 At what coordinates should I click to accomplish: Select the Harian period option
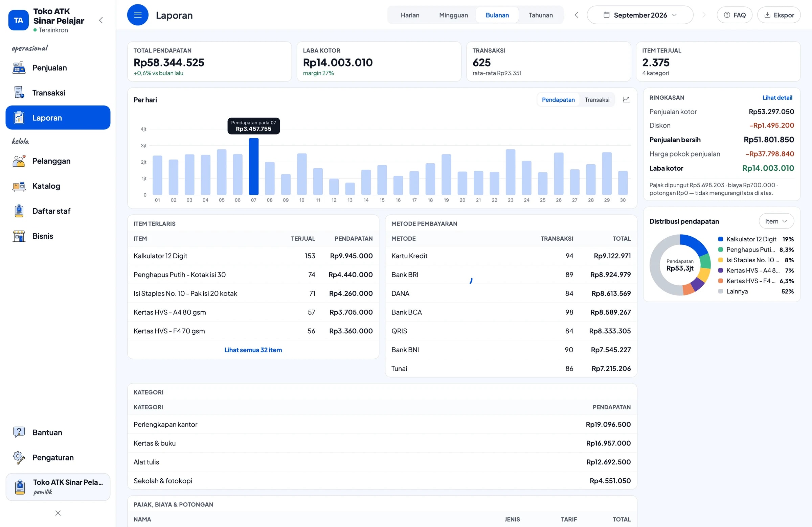[410, 15]
